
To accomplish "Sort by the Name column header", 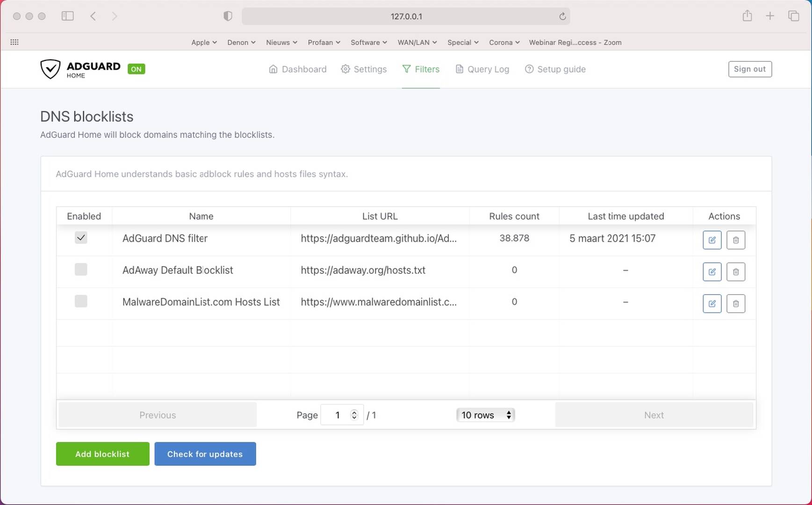I will 201,216.
